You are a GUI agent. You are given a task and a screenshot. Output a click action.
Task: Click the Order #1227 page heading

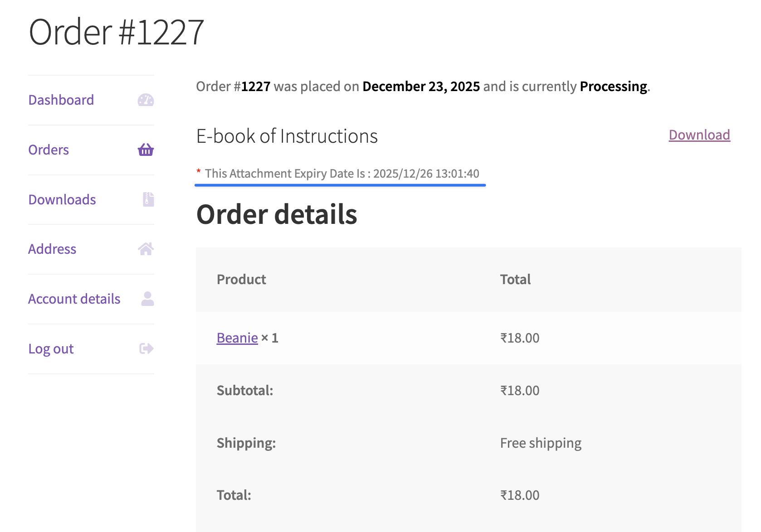[x=117, y=33]
